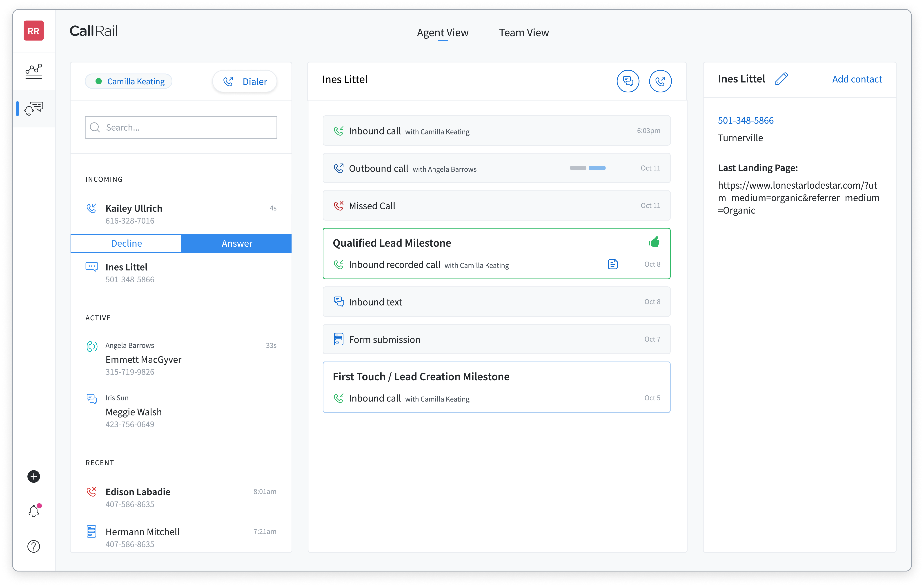Open the analytics icon in the left sidebar

(34, 71)
